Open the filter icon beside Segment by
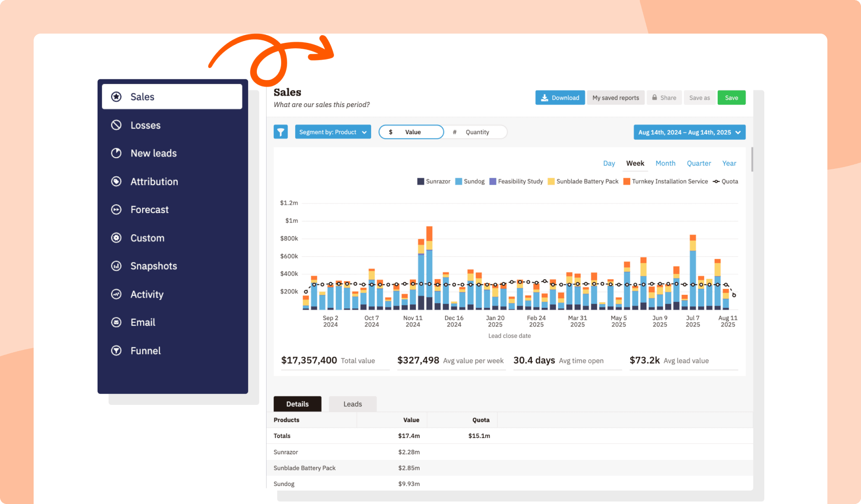Image resolution: width=861 pixels, height=504 pixels. tap(280, 131)
